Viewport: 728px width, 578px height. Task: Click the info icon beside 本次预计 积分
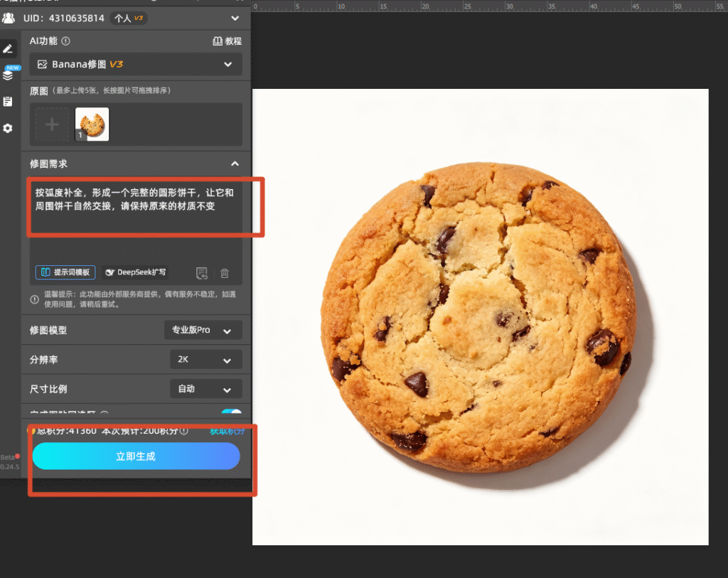tap(184, 431)
